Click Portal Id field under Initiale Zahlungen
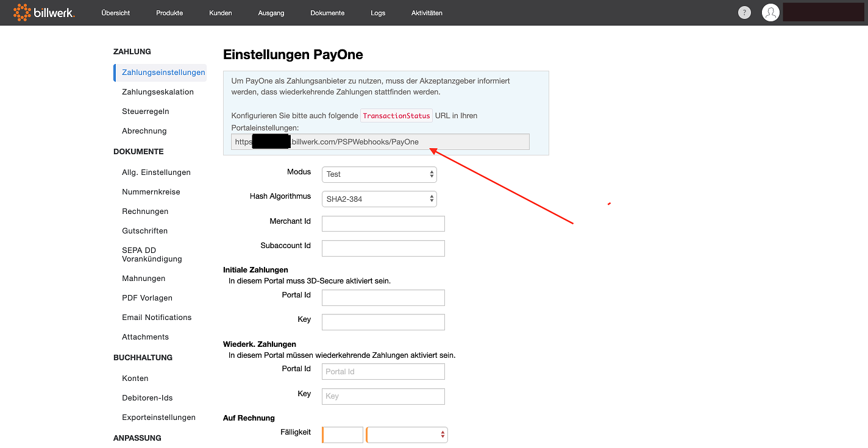This screenshot has width=868, height=448. (383, 297)
